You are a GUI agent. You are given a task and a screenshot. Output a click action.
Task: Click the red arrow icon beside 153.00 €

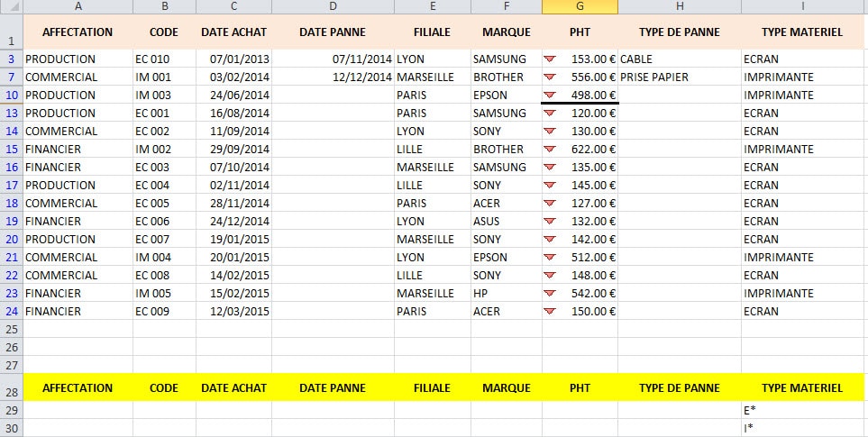click(x=549, y=59)
